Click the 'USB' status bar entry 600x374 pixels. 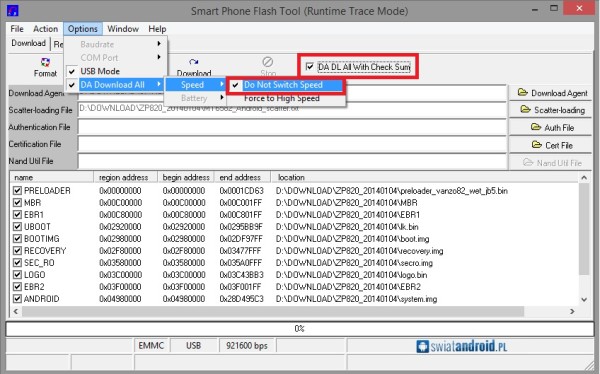point(194,346)
